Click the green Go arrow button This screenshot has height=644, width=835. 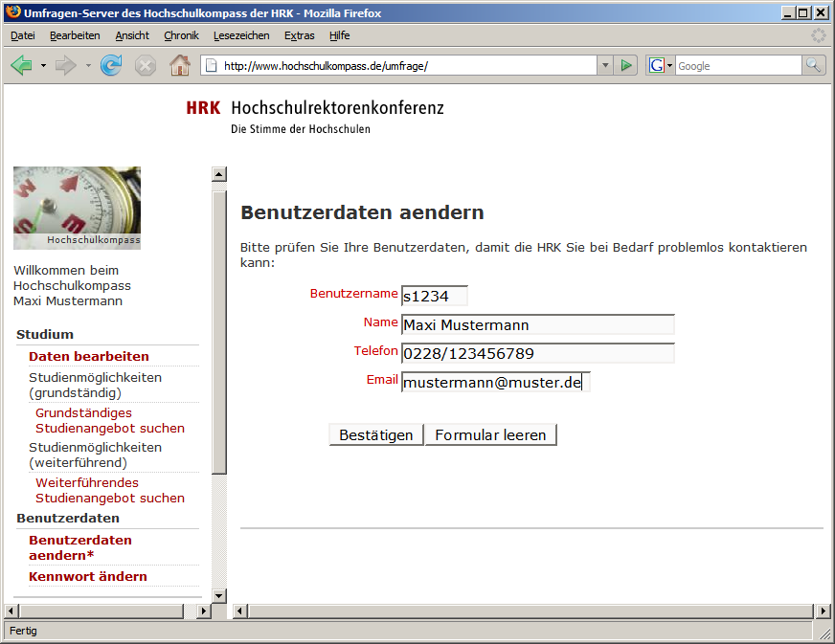pyautogui.click(x=626, y=66)
